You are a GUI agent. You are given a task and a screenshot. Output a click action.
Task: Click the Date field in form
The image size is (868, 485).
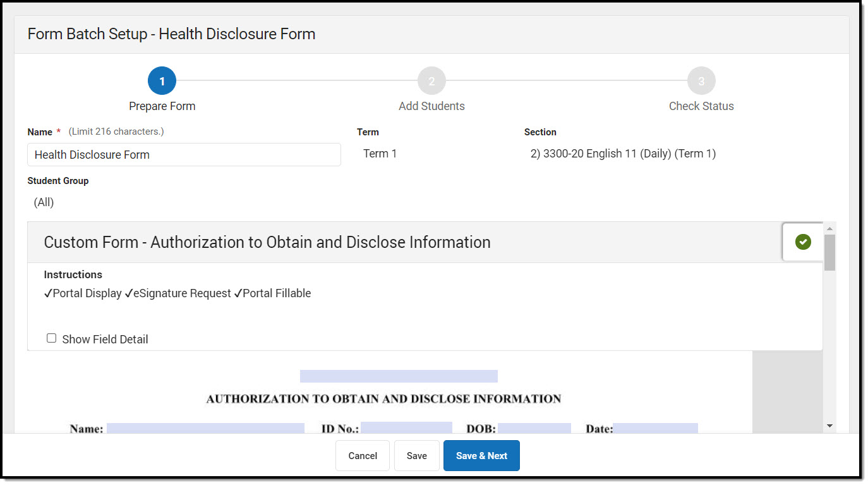tap(655, 428)
